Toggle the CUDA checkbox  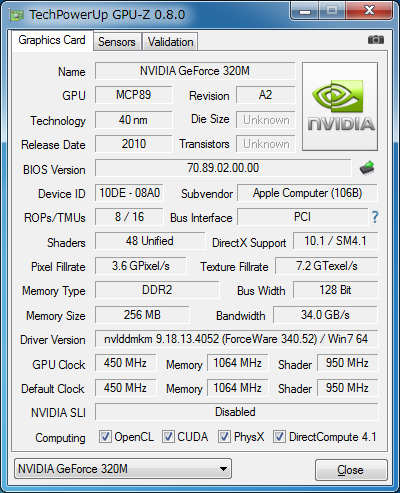point(168,436)
